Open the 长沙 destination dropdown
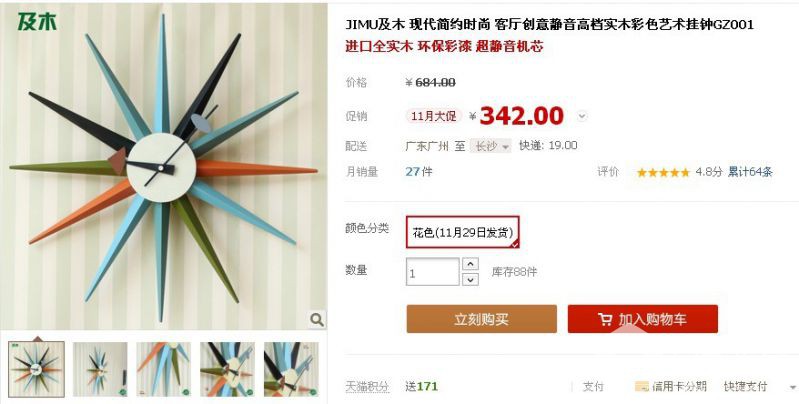 click(490, 146)
